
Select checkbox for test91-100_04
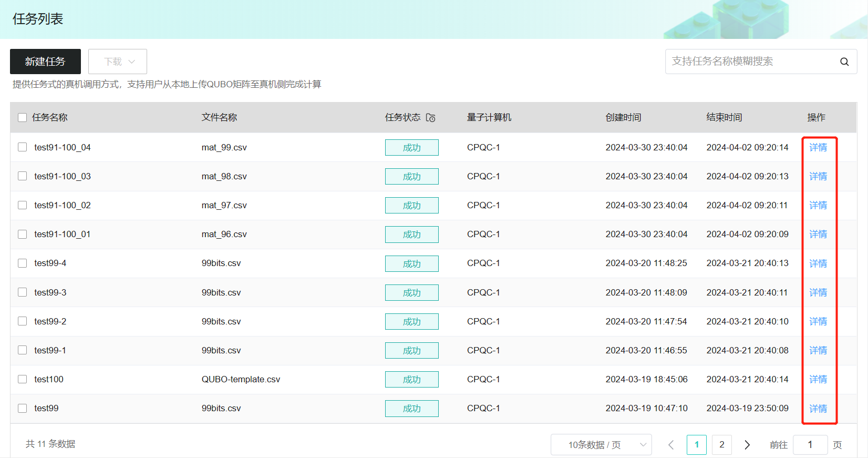(x=22, y=147)
